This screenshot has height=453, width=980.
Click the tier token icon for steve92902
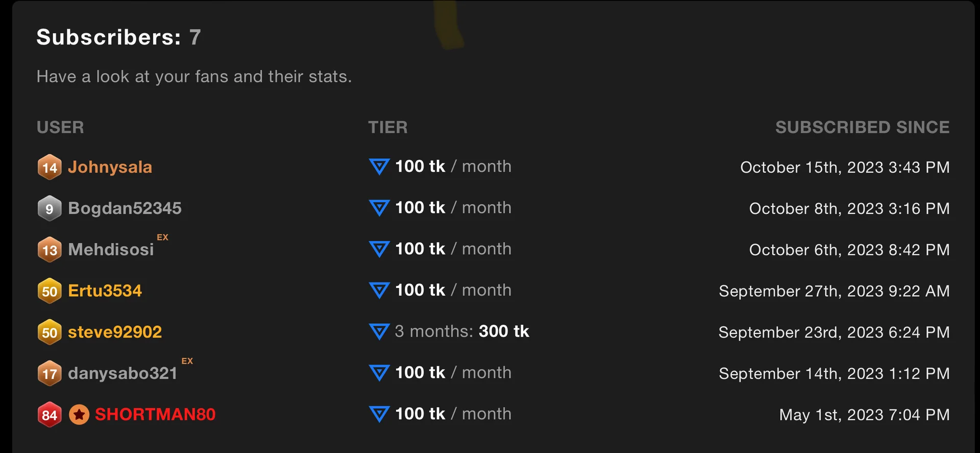379,331
